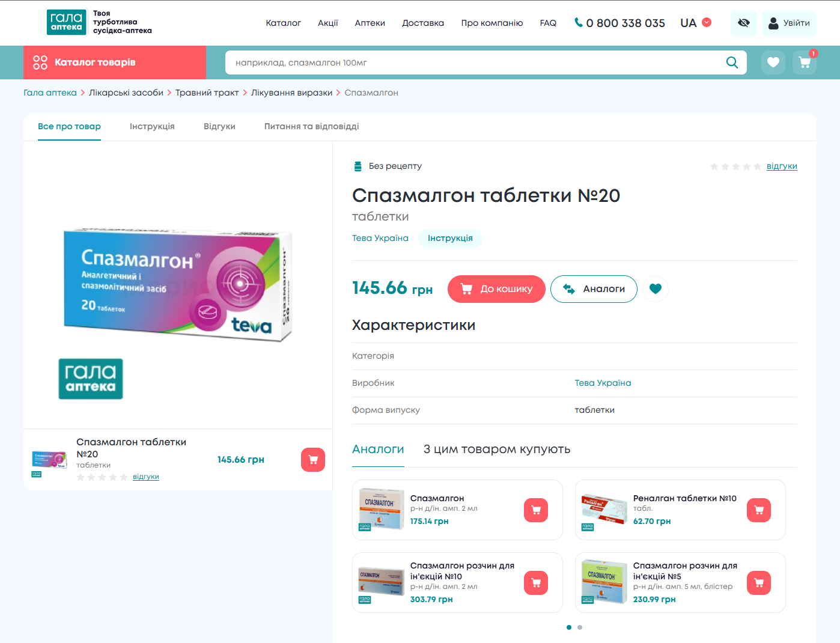Click the Форма випуску row label
840x643 pixels.
[386, 410]
